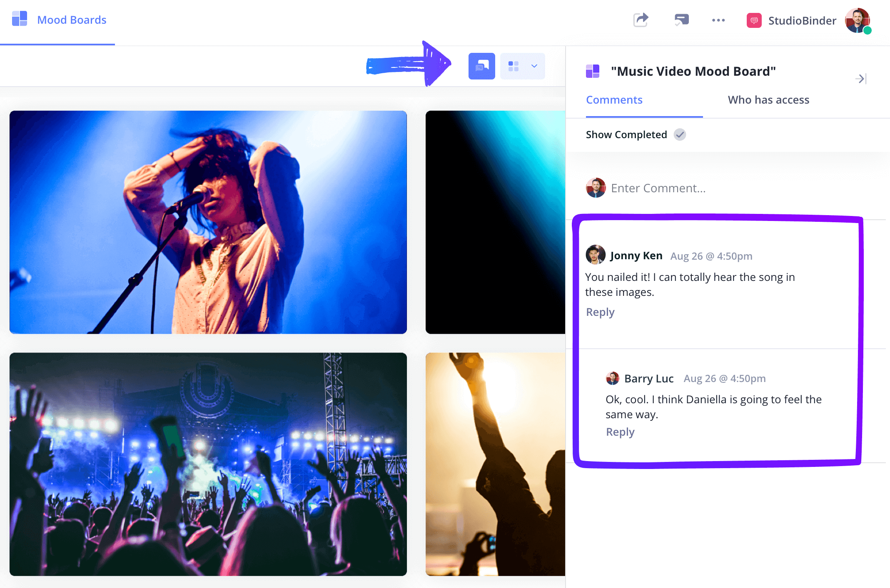Screen dimensions: 890x588
Task: Click the share/export icon in toolbar
Action: 641,20
